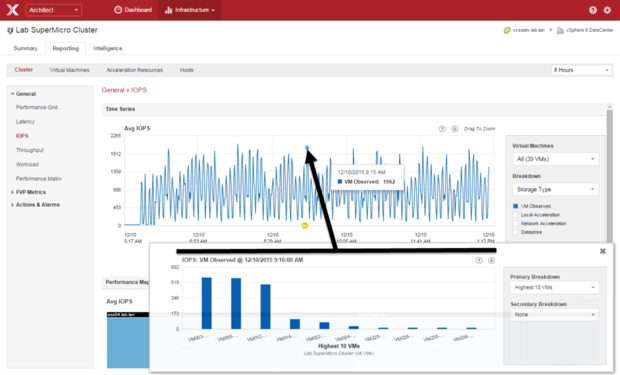Open the Storage Type breakdown dropdown
This screenshot has height=375, width=620.
pyautogui.click(x=556, y=189)
